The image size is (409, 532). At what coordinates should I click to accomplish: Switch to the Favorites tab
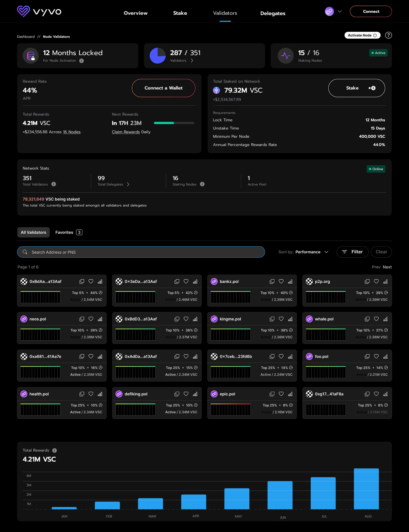pos(64,232)
